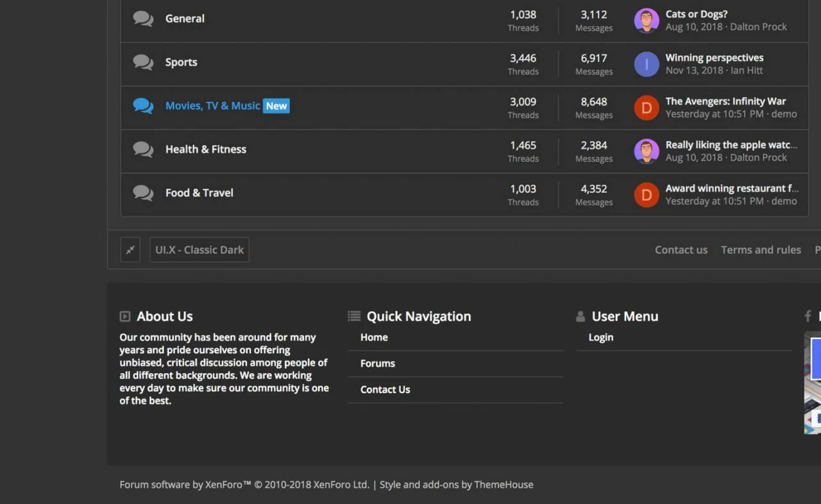Click the General forum speech bubble icon
The height and width of the screenshot is (504, 821).
pos(143,19)
